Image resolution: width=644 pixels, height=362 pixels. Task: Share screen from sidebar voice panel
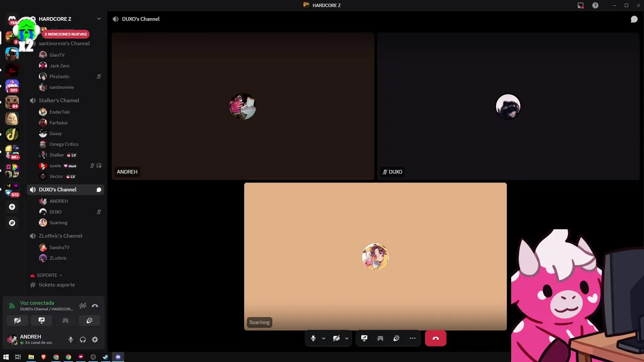41,320
